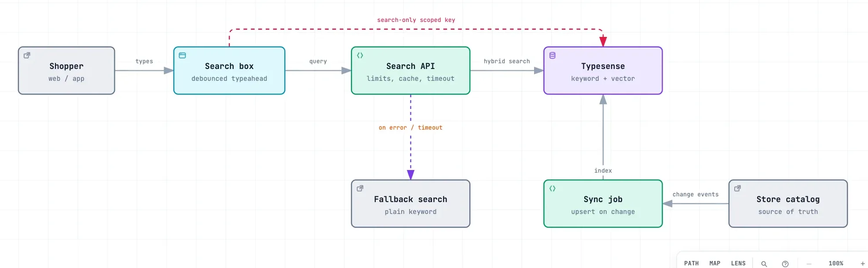
Task: Select the Typesense node title
Action: click(603, 66)
